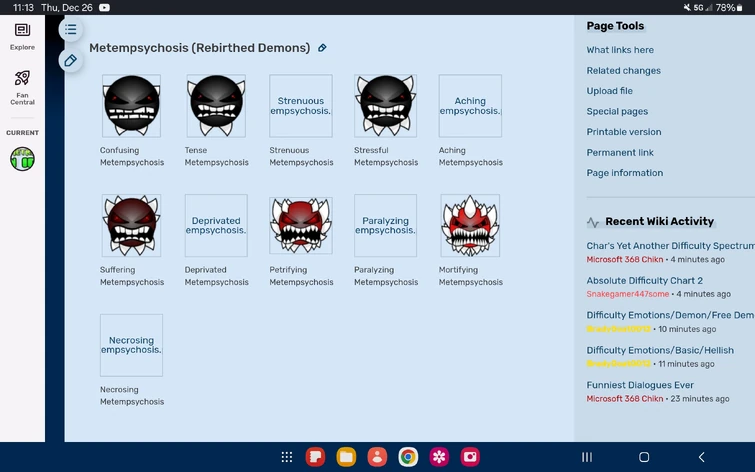Tap the Suffering Metempsychosis caption
This screenshot has height=472, width=755.
131,276
